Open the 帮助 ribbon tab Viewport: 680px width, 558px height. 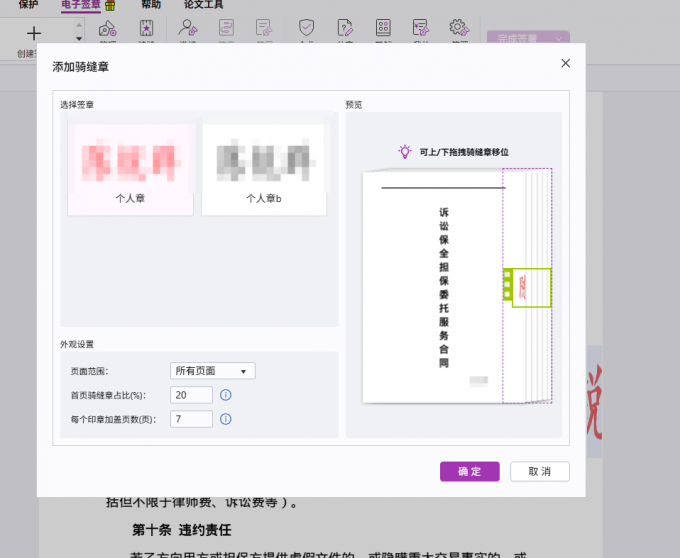(151, 4)
